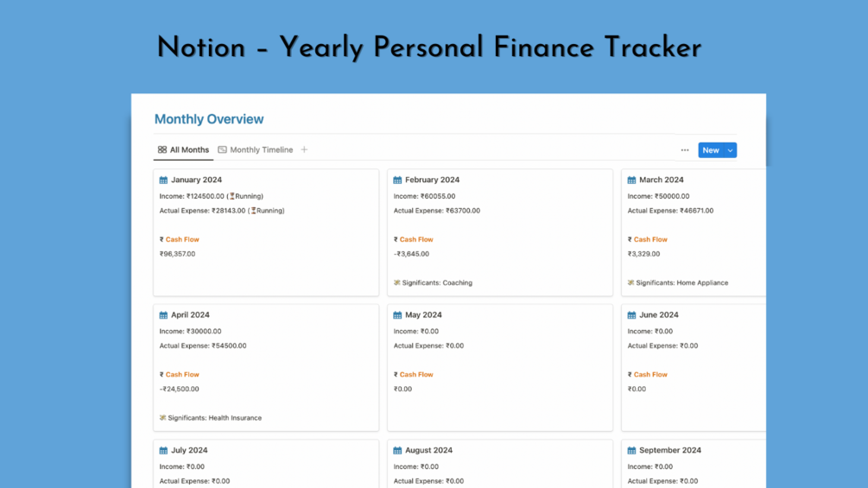Click the August 2024 calendar icon
Viewport: 868px width, 488px height.
point(397,451)
